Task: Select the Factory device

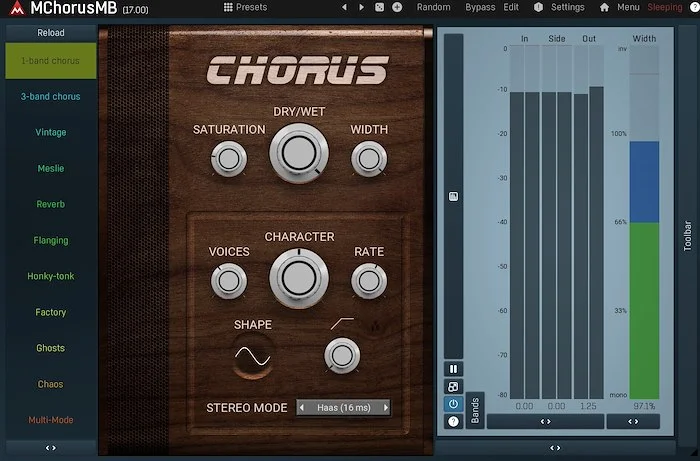Action: coord(51,312)
